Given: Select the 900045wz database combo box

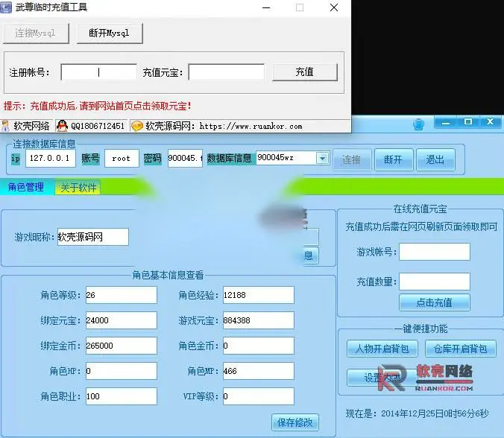Looking at the screenshot, I should (x=292, y=158).
